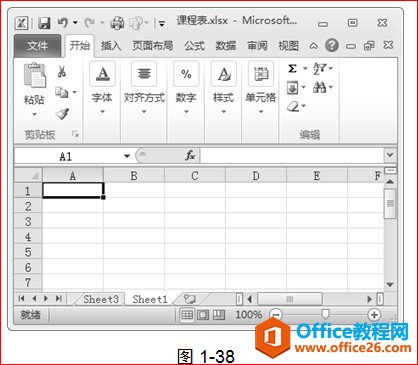Viewport: 418px width, 365px height.
Task: Select column B header
Action: point(134,176)
